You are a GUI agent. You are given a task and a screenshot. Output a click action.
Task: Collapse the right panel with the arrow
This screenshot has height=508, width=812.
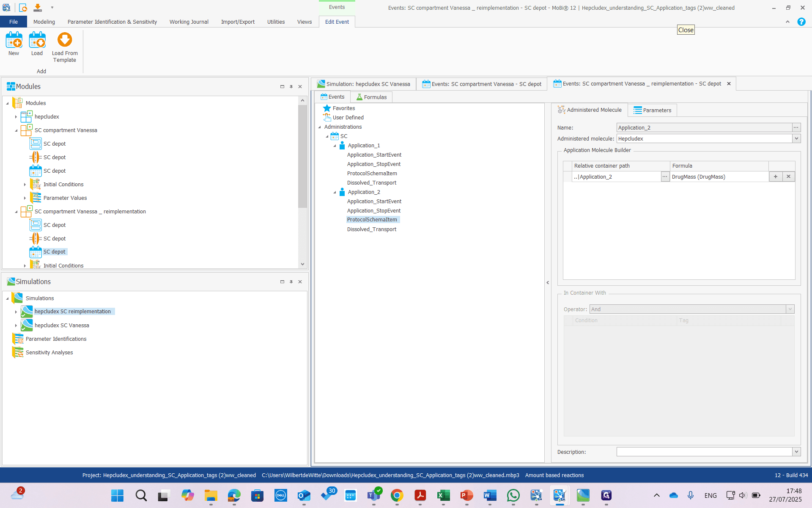[548, 282]
